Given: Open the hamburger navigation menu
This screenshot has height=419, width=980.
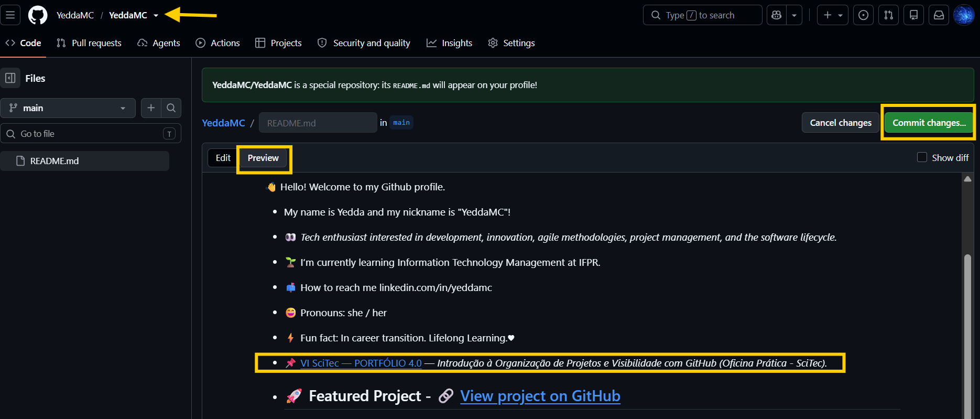Looking at the screenshot, I should pyautogui.click(x=10, y=15).
